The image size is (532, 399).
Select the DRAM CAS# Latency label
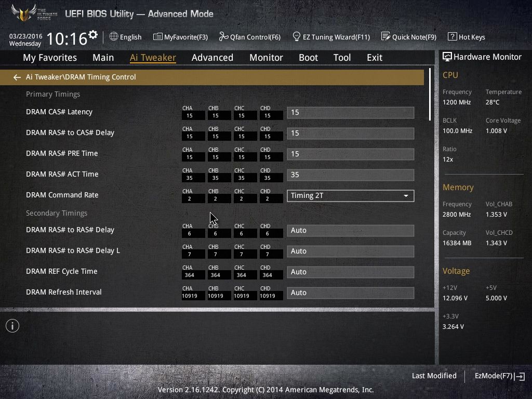[x=59, y=112]
